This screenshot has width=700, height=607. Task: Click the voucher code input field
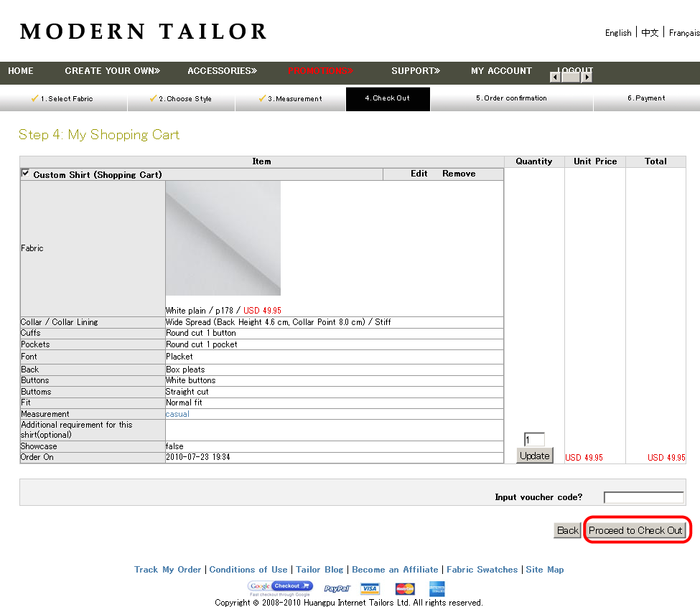tap(643, 497)
